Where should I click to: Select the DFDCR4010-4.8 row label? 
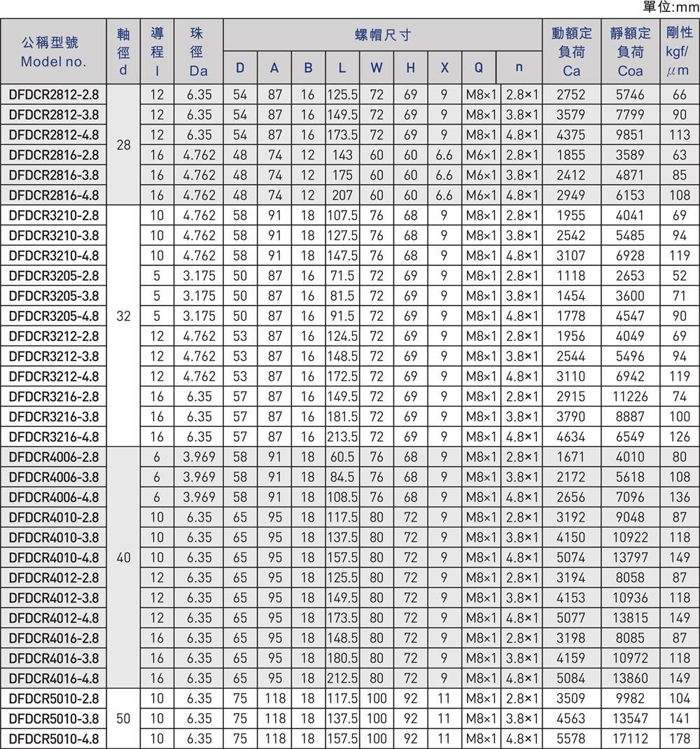[x=54, y=558]
